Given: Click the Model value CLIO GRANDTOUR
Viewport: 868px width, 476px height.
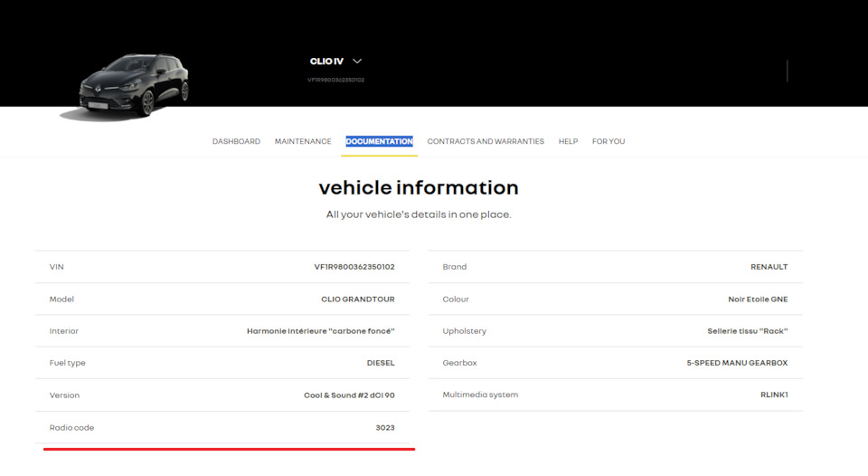Looking at the screenshot, I should click(x=358, y=299).
